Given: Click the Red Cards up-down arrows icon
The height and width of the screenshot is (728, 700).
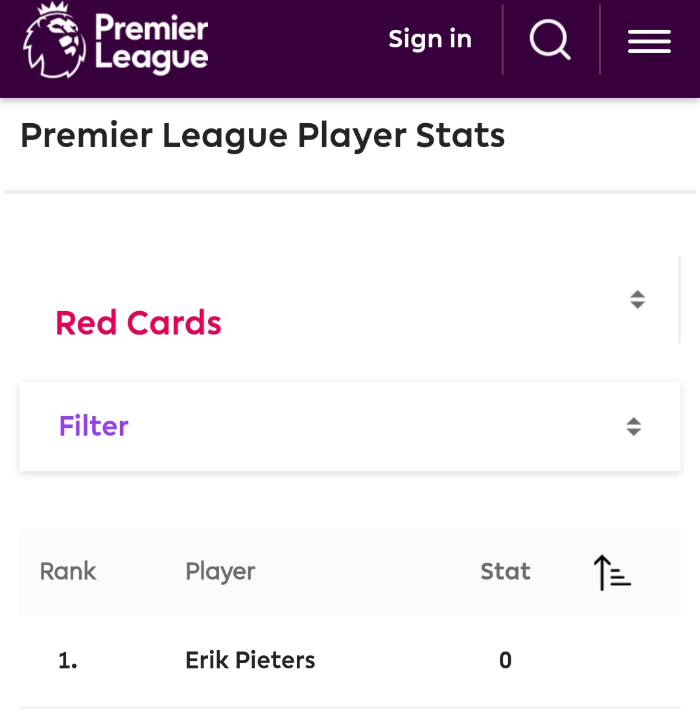Looking at the screenshot, I should coord(637,299).
